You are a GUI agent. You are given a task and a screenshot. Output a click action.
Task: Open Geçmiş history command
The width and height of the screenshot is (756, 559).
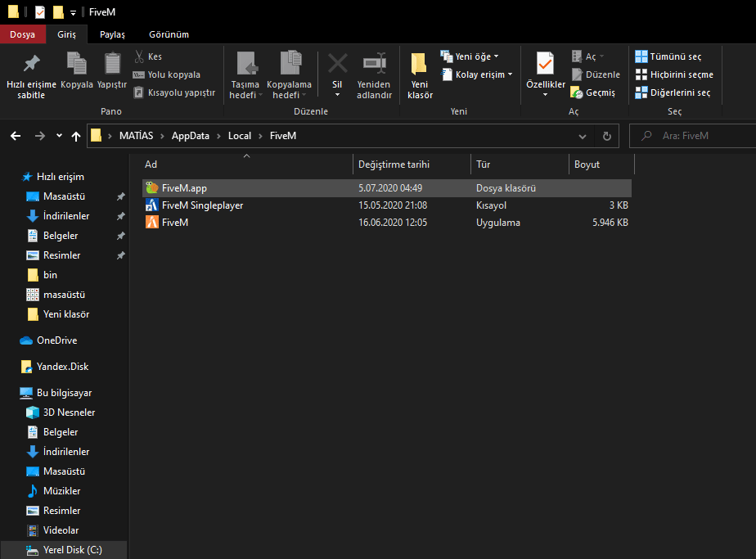592,92
